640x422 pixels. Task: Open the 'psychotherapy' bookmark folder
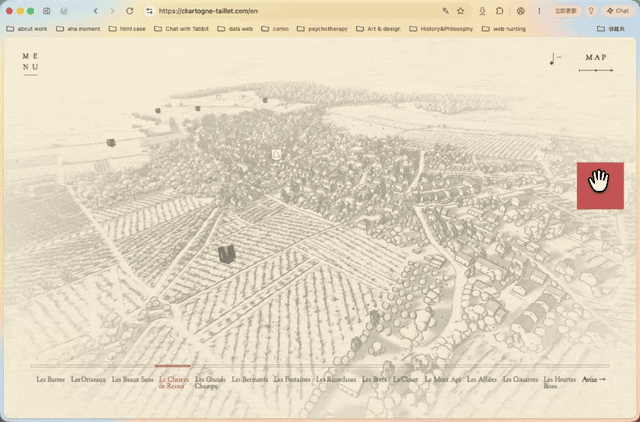click(322, 29)
